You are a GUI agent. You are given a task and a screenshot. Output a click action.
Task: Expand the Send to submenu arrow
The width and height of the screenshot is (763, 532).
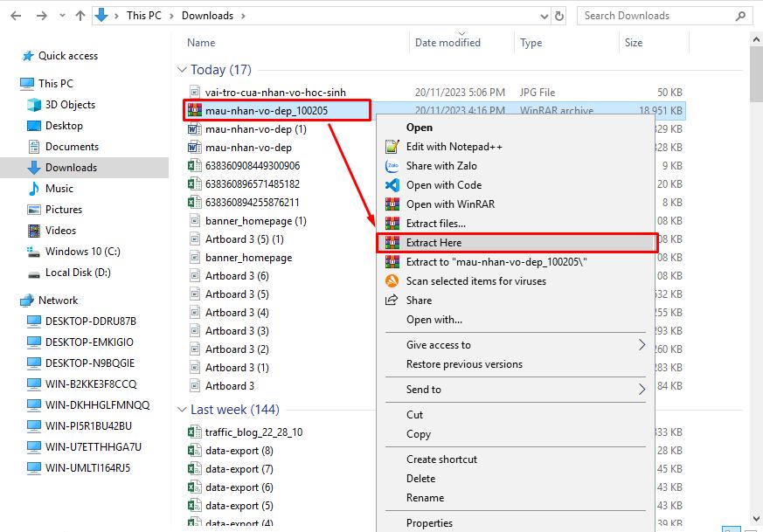[x=642, y=390]
